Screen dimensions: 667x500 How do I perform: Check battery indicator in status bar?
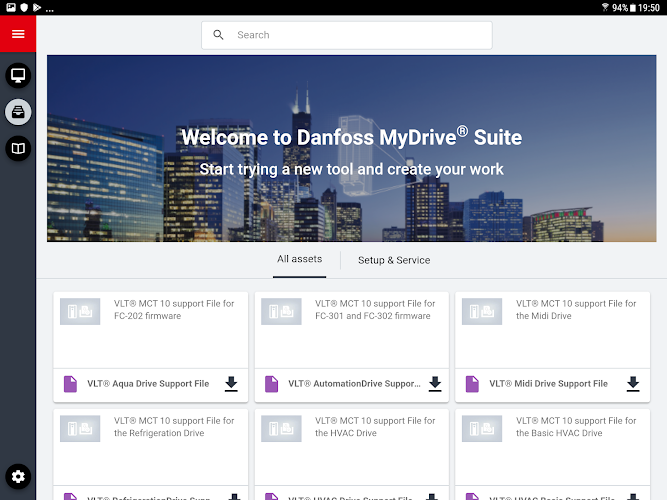click(633, 8)
